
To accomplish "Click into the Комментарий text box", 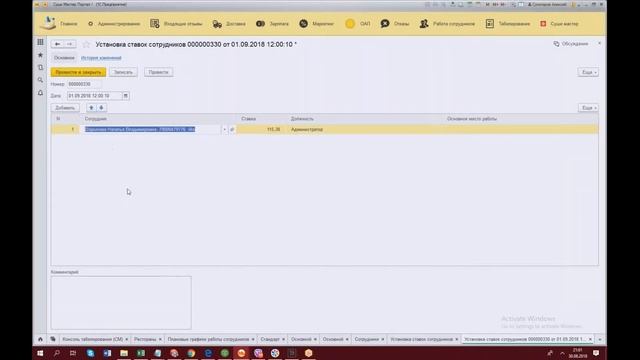I will pos(121,302).
